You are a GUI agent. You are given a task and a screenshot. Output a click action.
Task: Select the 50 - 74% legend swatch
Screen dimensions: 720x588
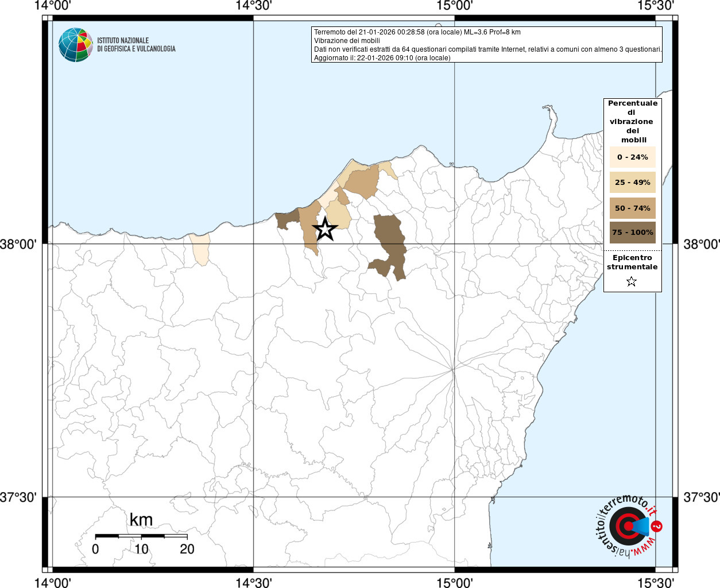pyautogui.click(x=632, y=208)
